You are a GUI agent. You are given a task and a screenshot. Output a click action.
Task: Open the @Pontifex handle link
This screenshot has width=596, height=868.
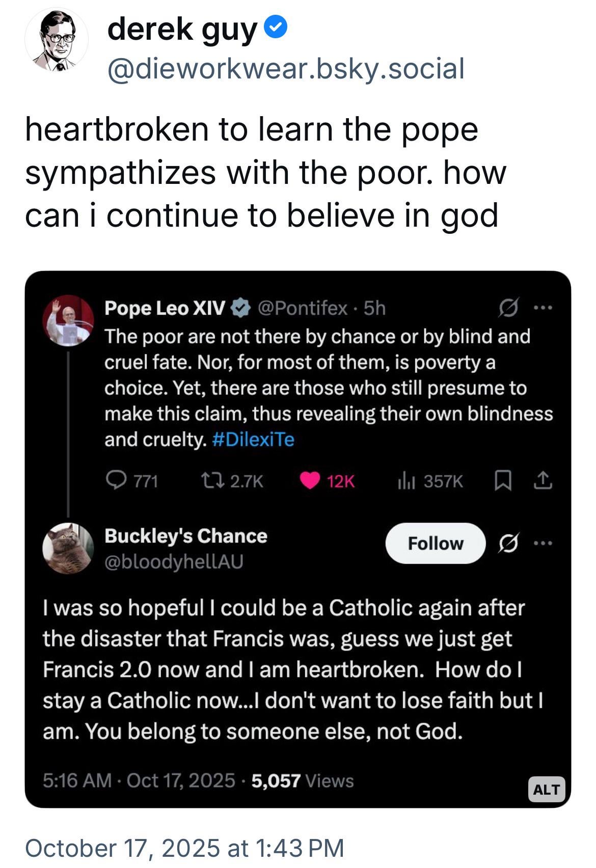coord(303,308)
